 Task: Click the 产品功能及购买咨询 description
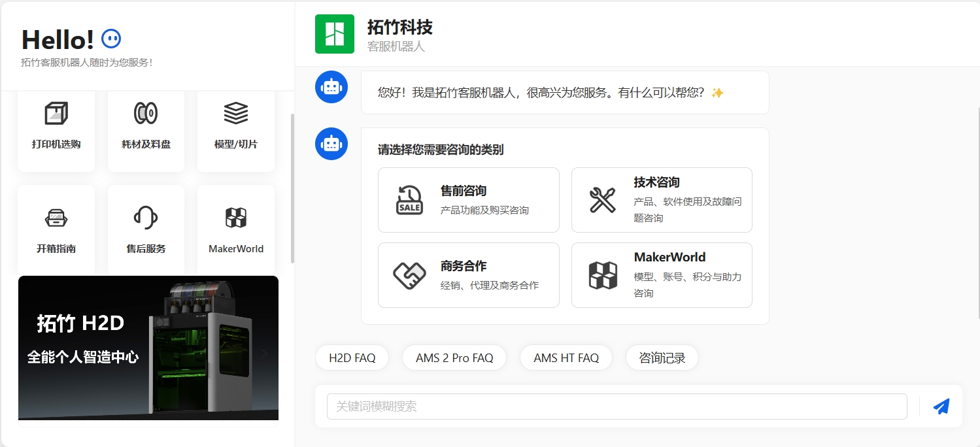pos(484,210)
